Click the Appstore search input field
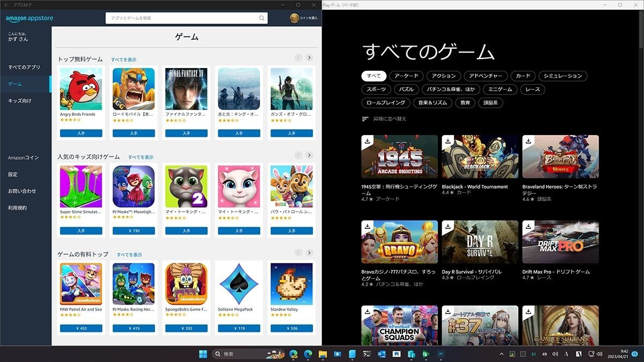Screen dimensions: 644x362 click(186, 18)
